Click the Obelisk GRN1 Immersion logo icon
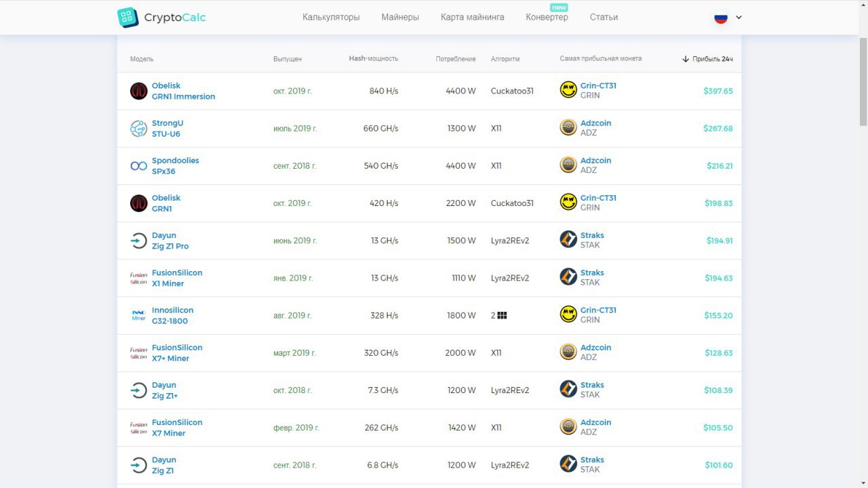 click(139, 91)
